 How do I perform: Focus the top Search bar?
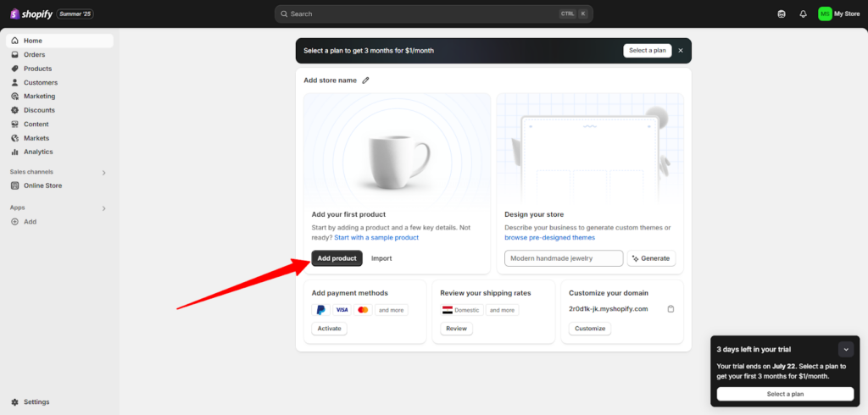tap(433, 14)
